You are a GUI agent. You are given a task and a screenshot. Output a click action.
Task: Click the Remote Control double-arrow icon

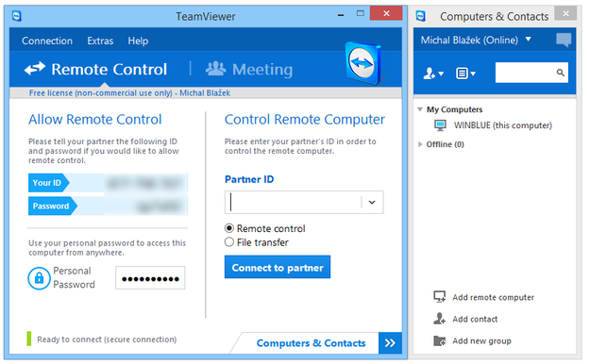click(35, 69)
